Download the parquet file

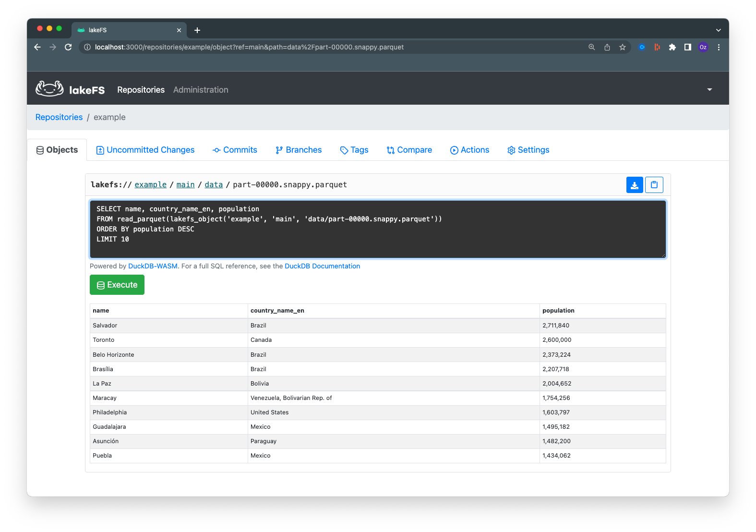click(x=635, y=185)
